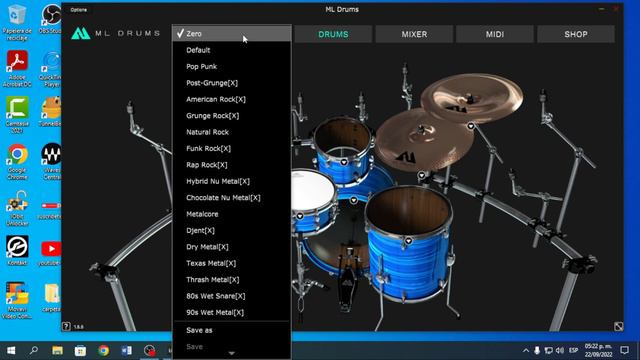The image size is (640, 360).
Task: Choose the American Rock[X] preset
Action: (231, 99)
